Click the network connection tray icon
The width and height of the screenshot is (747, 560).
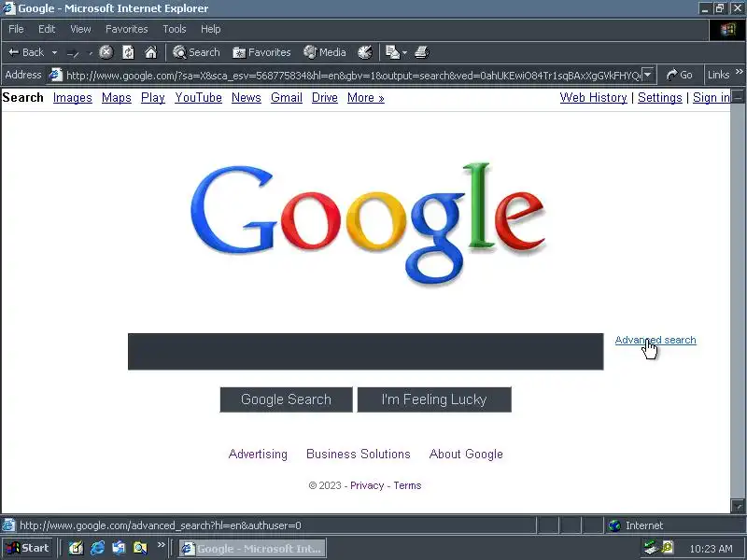650,548
